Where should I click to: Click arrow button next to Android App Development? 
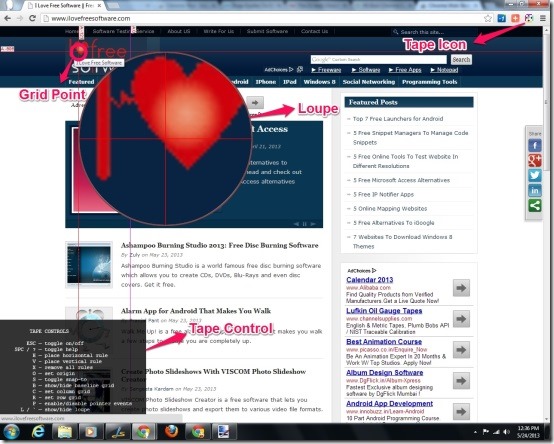(461, 412)
